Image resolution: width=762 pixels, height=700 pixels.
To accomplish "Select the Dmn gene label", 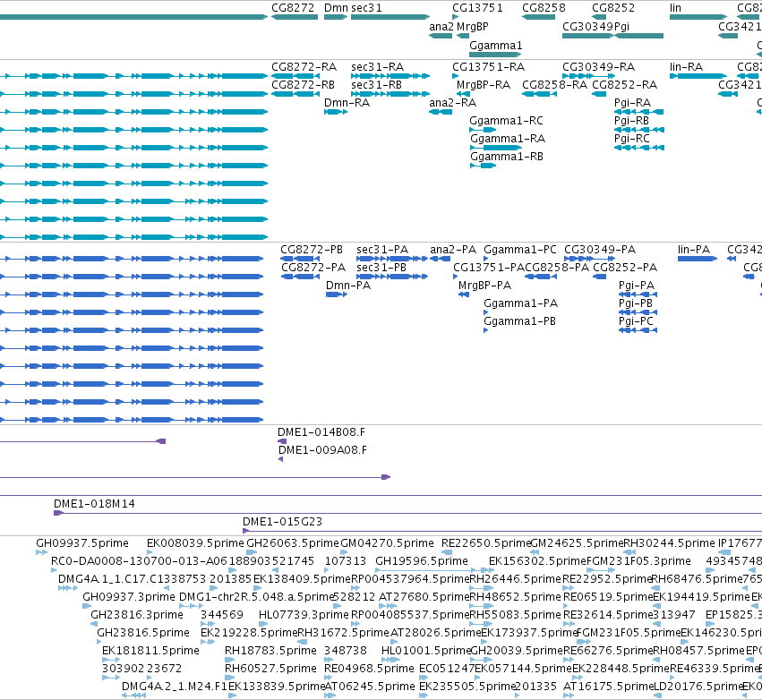I will (336, 8).
